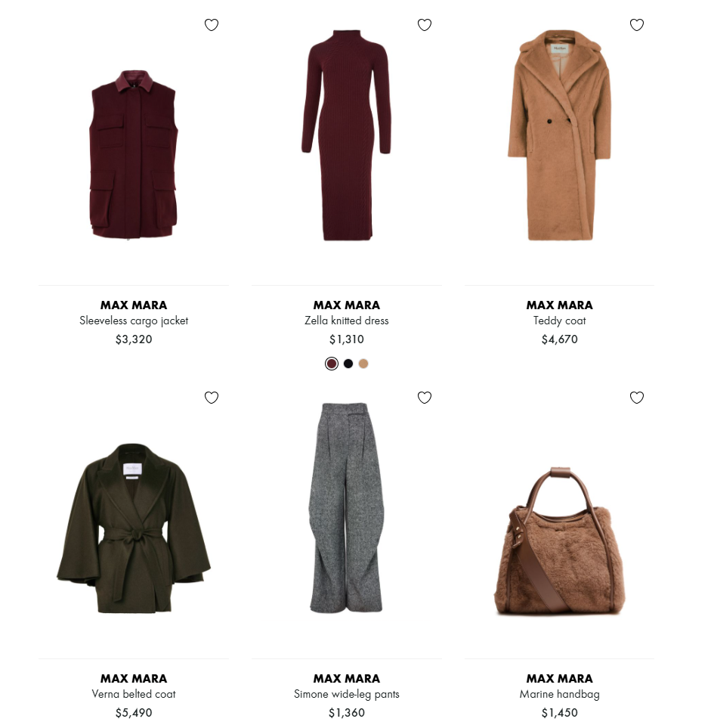Wishlist the Simone wide-leg pants
Image resolution: width=714 pixels, height=728 pixels.
(425, 398)
